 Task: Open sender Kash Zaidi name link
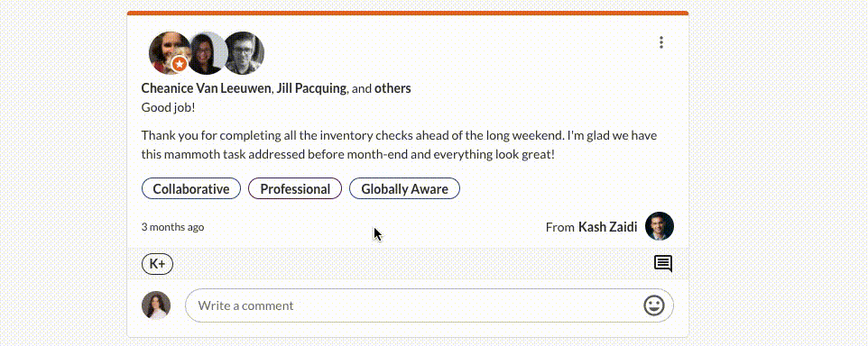point(608,227)
